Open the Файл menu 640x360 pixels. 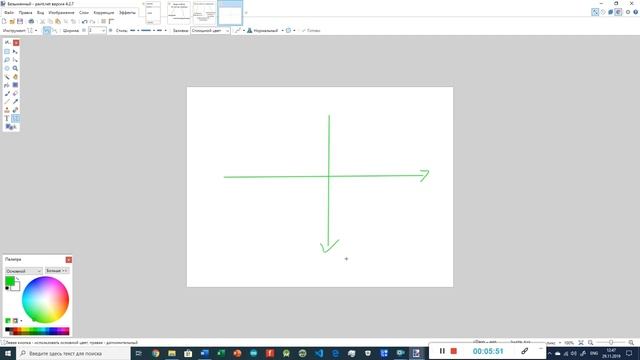[x=9, y=13]
